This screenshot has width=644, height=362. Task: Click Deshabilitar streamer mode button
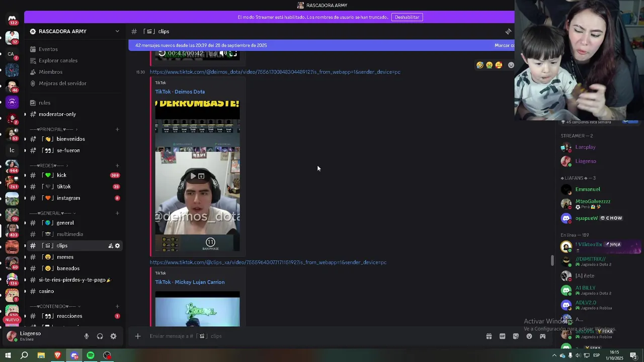pos(407,17)
